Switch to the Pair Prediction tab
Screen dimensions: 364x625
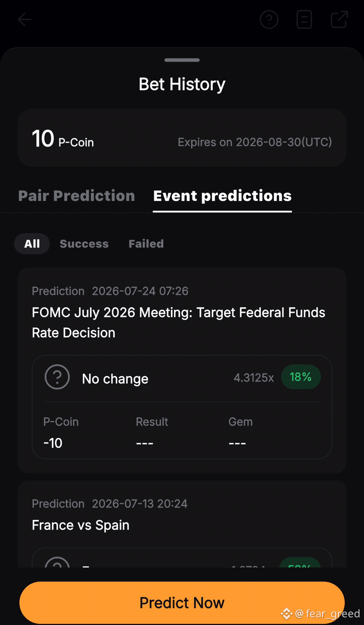76,196
